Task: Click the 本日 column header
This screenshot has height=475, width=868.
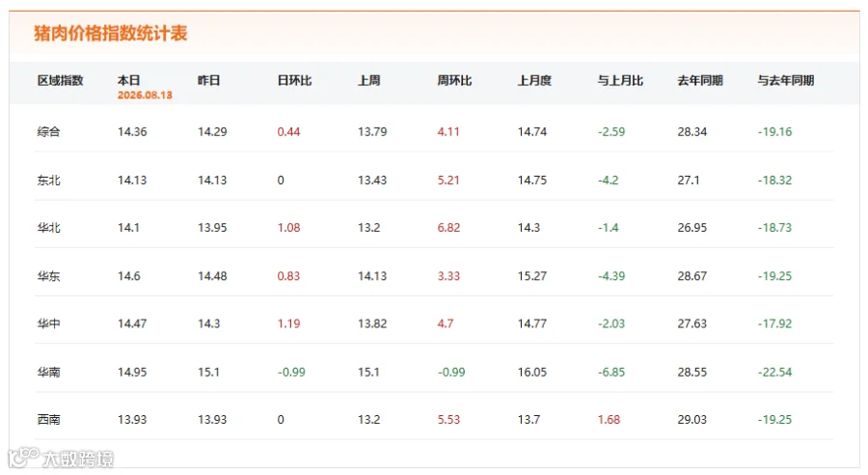Action: [129, 80]
